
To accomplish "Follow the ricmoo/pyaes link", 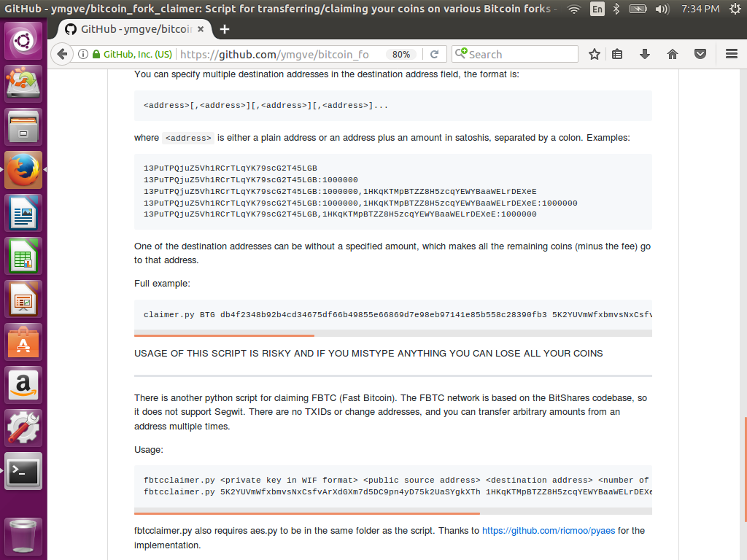I will point(547,531).
